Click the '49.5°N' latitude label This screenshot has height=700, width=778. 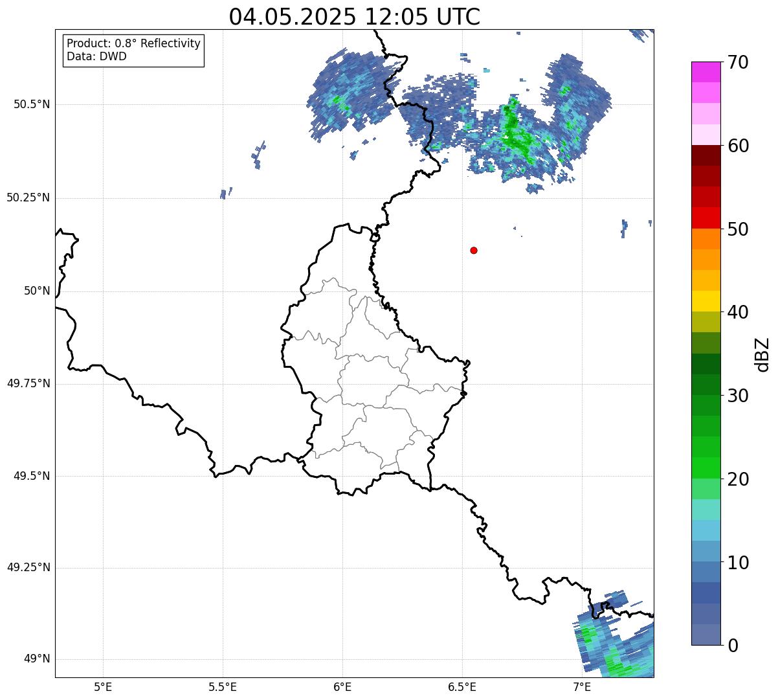click(x=32, y=476)
